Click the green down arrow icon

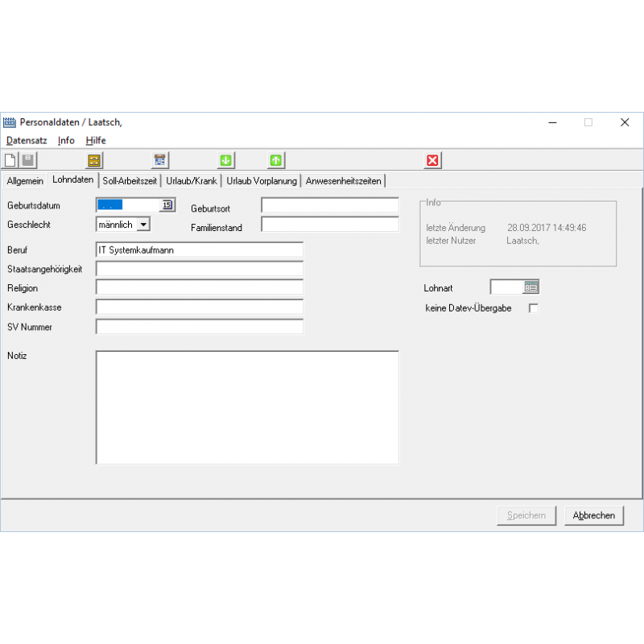(x=226, y=160)
